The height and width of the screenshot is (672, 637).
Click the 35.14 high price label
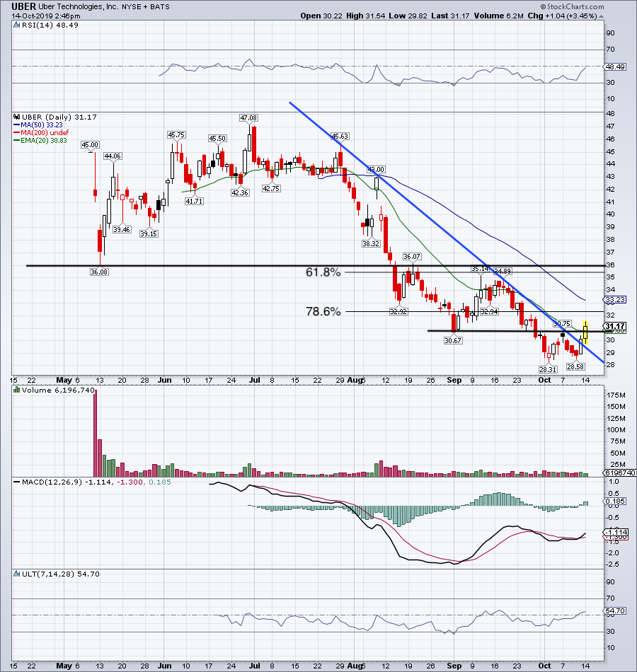click(x=480, y=269)
